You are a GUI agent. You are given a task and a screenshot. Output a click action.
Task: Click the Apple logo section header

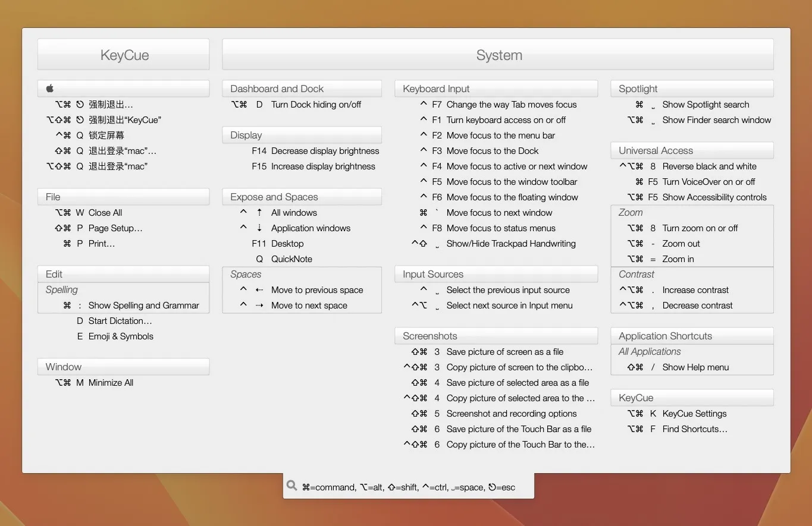(x=123, y=89)
